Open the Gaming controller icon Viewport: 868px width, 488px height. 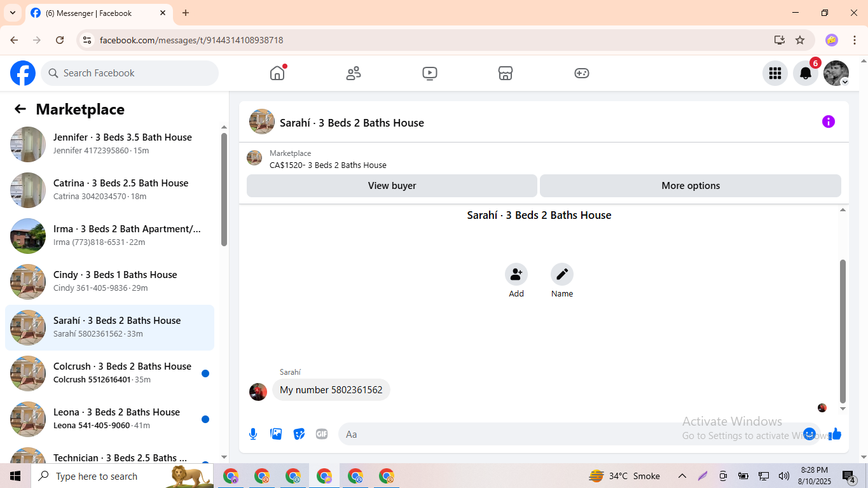click(x=582, y=73)
